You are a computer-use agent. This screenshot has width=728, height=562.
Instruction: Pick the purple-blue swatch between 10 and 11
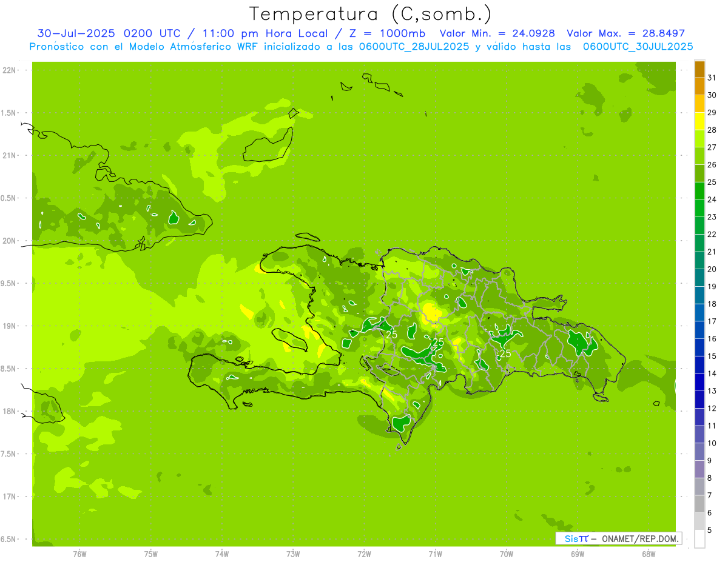point(699,435)
